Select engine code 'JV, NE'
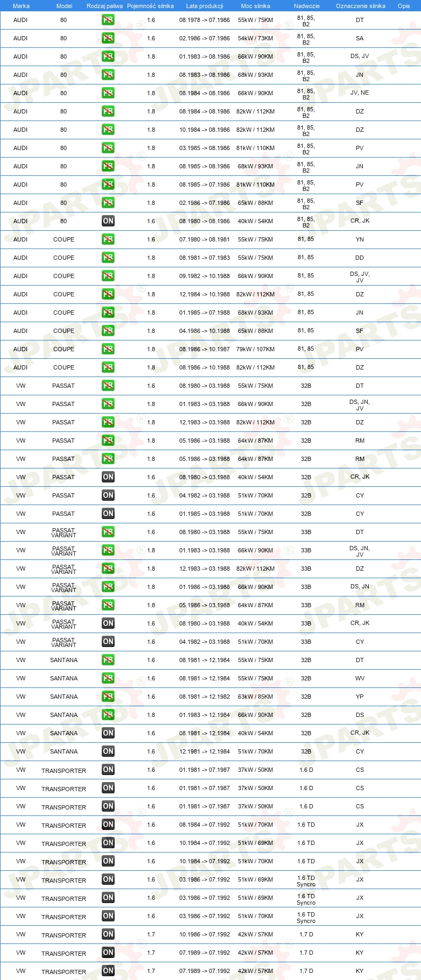This screenshot has height=980, width=421. pos(360,93)
